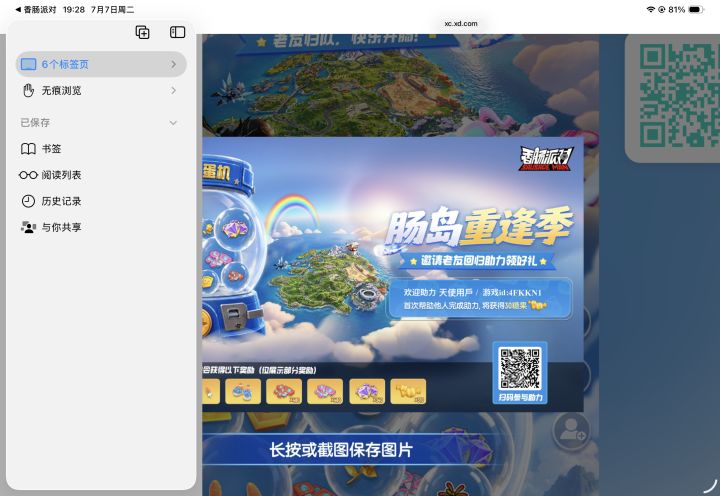The image size is (720, 496).
Task: Click the 游戏id:4FKKN1 text
Action: pyautogui.click(x=512, y=292)
